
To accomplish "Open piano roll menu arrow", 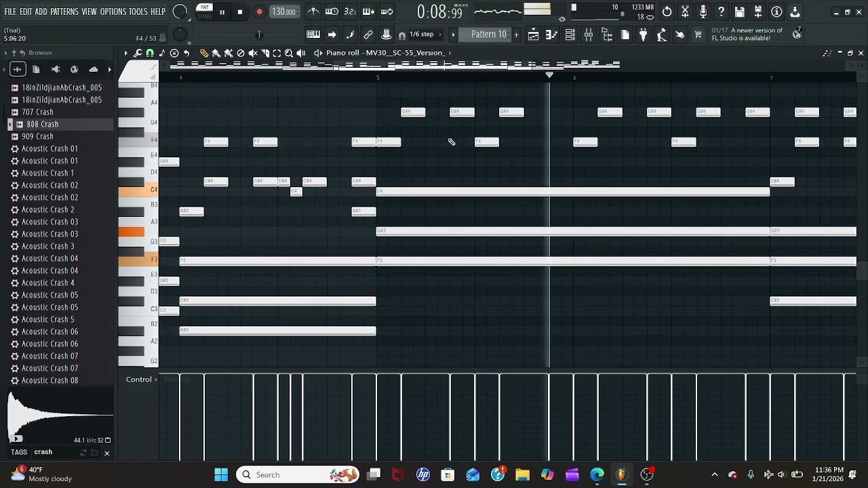I will pyautogui.click(x=125, y=53).
